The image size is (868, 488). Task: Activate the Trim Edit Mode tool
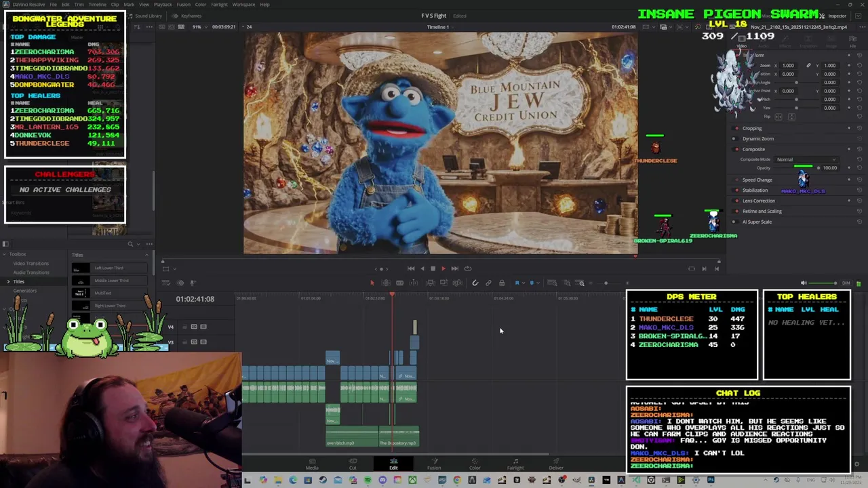(x=386, y=283)
